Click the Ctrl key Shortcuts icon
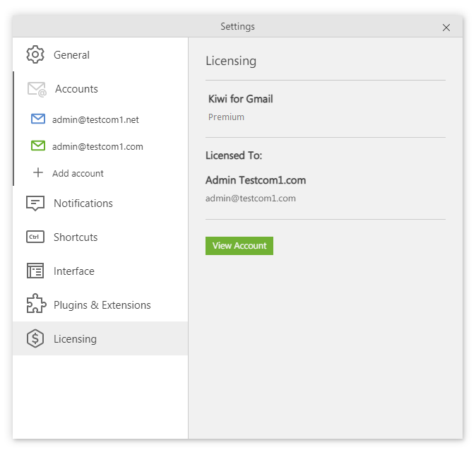The width and height of the screenshot is (476, 455). coord(35,237)
